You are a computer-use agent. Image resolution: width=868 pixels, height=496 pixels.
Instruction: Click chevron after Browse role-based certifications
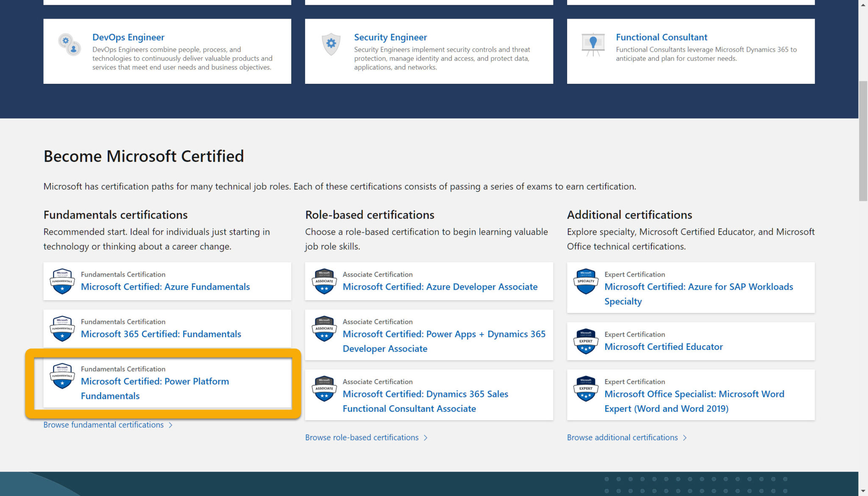[426, 438]
